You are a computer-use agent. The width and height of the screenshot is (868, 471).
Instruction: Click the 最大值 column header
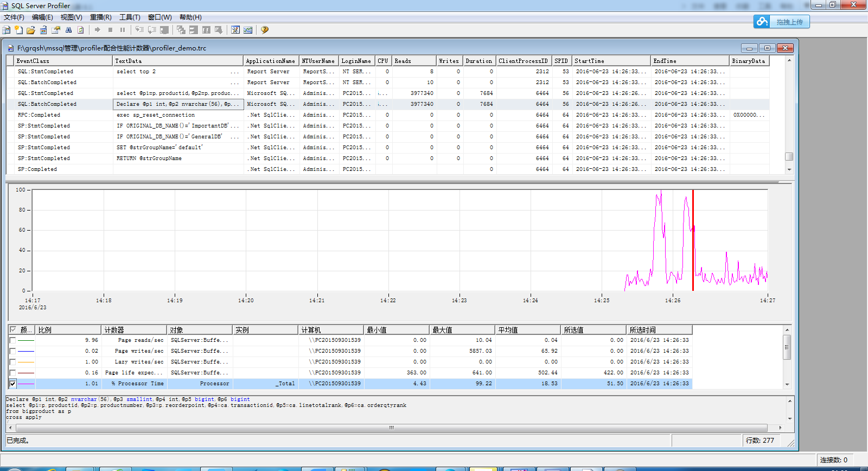click(x=463, y=330)
